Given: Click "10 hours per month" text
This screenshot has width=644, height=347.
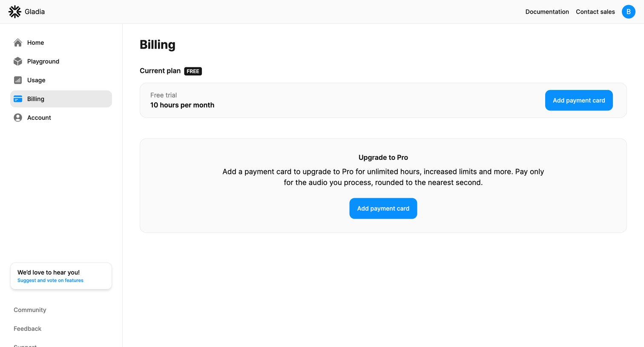Looking at the screenshot, I should 182,105.
